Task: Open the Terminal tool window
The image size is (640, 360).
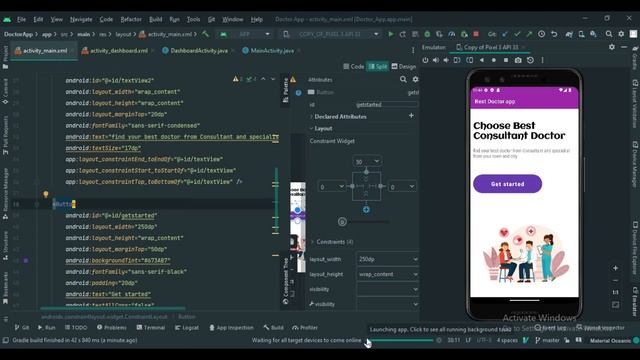Action: tap(151, 327)
